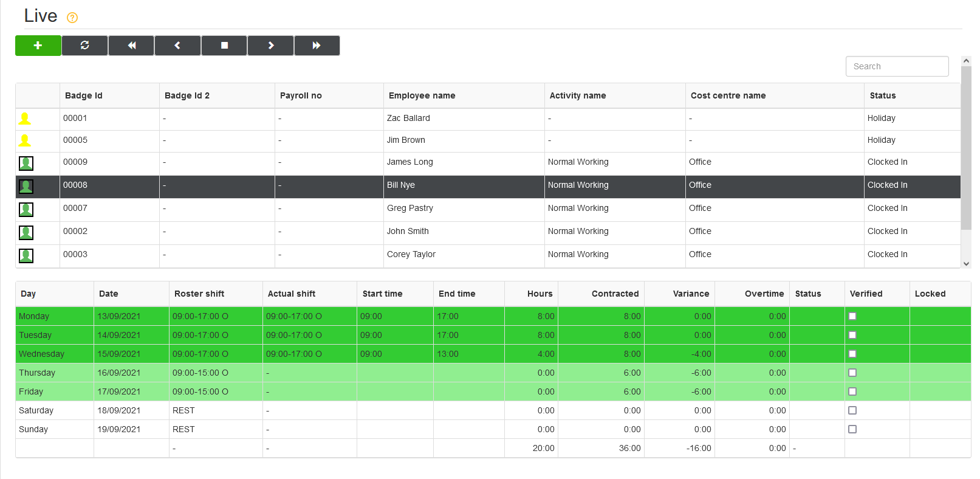
Task: Jump to first record with double-left arrow
Action: coord(131,46)
